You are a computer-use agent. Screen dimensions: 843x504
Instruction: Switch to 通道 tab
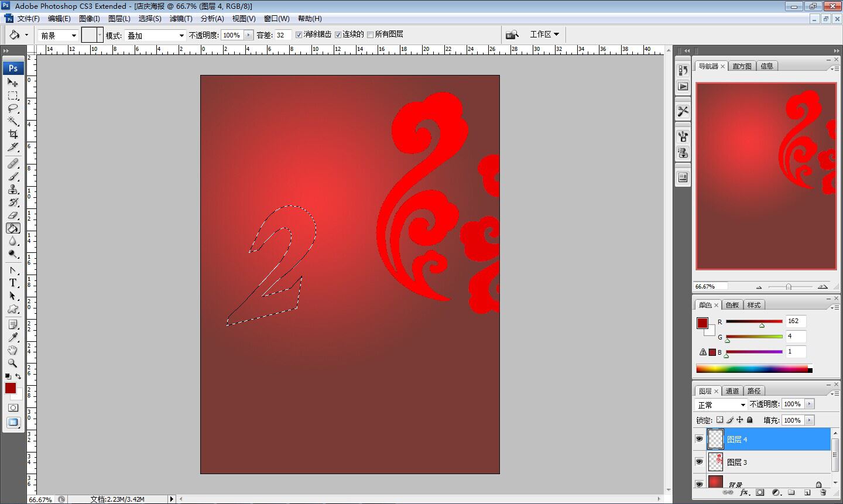click(732, 391)
